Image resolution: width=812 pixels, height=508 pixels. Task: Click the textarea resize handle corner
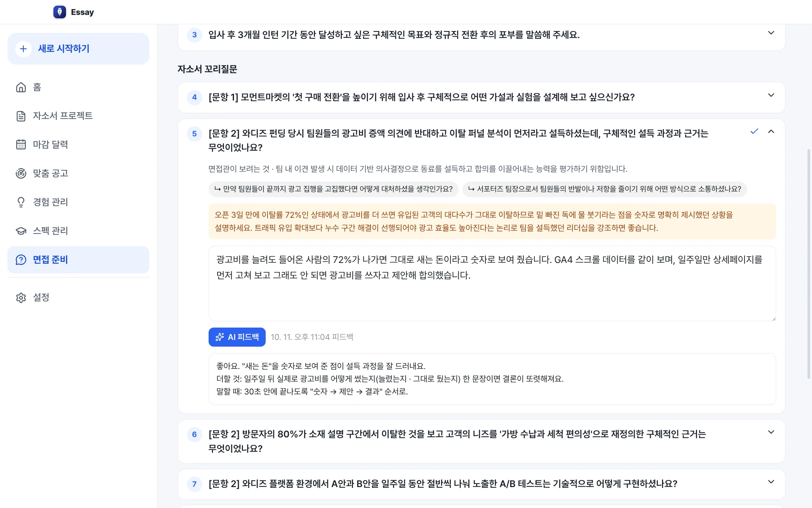point(774,319)
